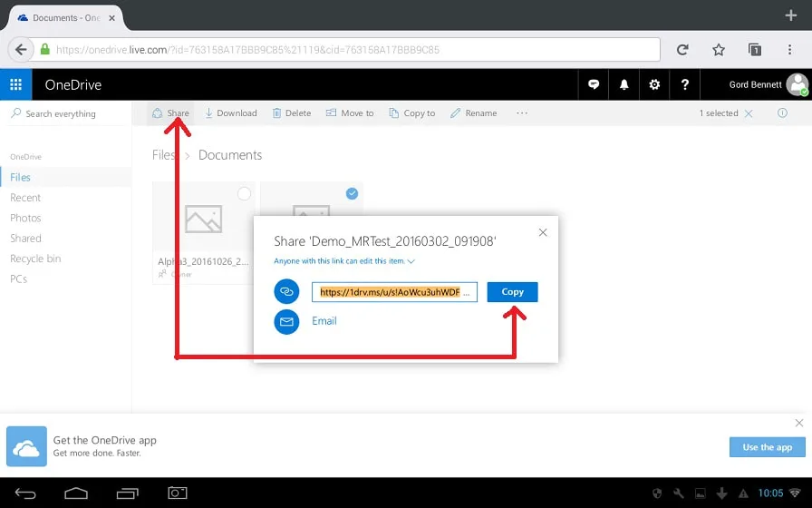Image resolution: width=812 pixels, height=508 pixels.
Task: Open Gord Bennett account avatar
Action: [x=797, y=84]
